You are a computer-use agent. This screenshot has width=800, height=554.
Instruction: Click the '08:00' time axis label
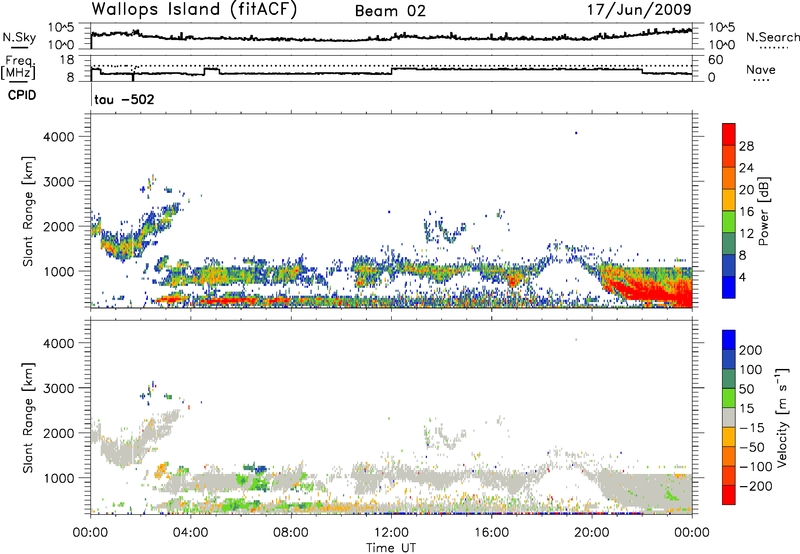tap(291, 533)
